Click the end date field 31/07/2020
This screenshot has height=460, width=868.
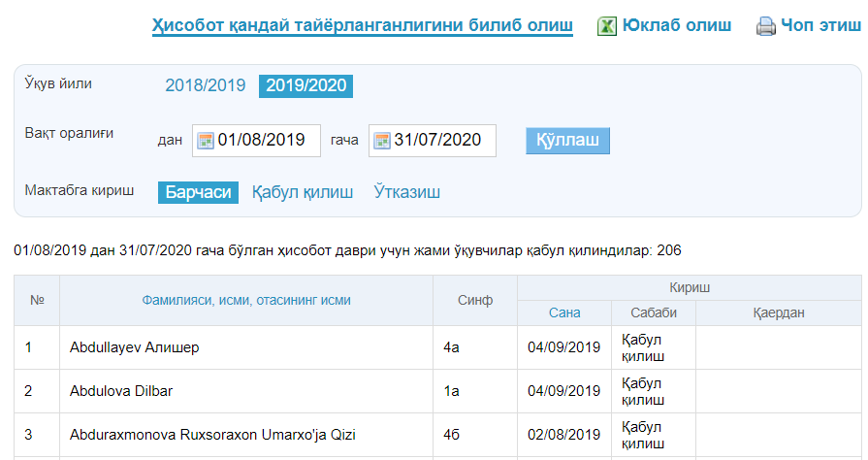[x=440, y=141]
